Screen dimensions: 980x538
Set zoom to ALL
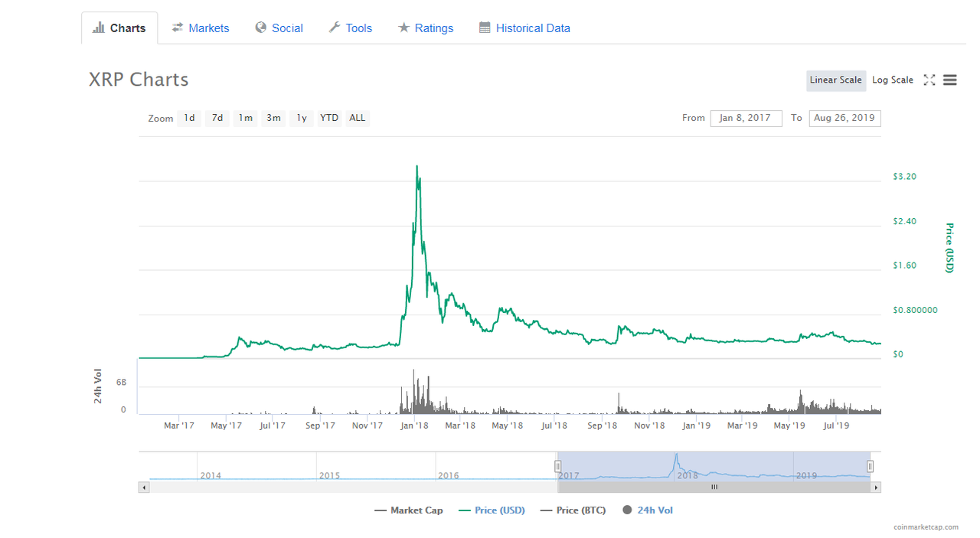click(x=358, y=118)
